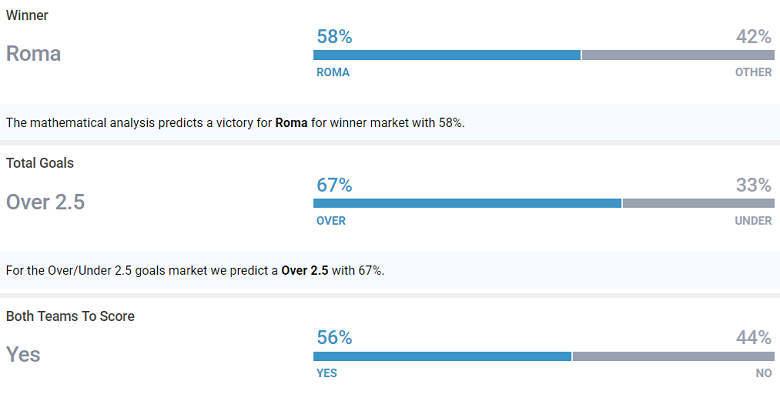Screen dimensions: 780x401
Task: Click the Total Goals heading
Action: pyautogui.click(x=40, y=162)
